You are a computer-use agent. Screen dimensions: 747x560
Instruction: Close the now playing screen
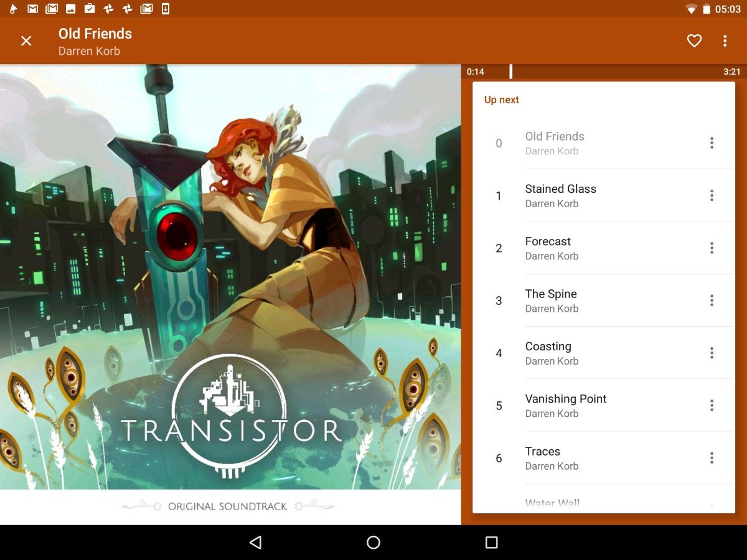pyautogui.click(x=26, y=40)
